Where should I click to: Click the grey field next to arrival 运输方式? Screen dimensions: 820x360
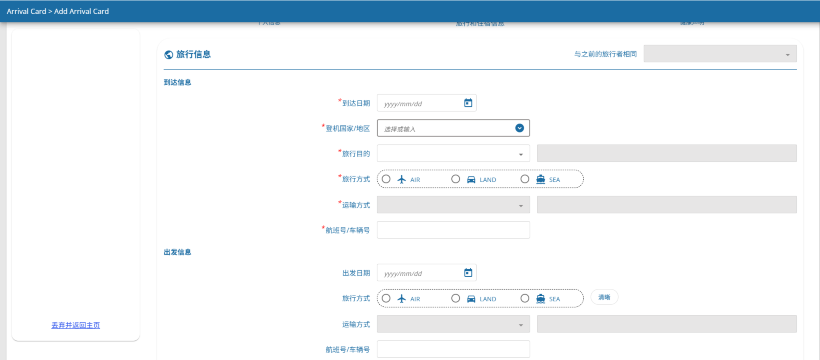click(x=667, y=205)
